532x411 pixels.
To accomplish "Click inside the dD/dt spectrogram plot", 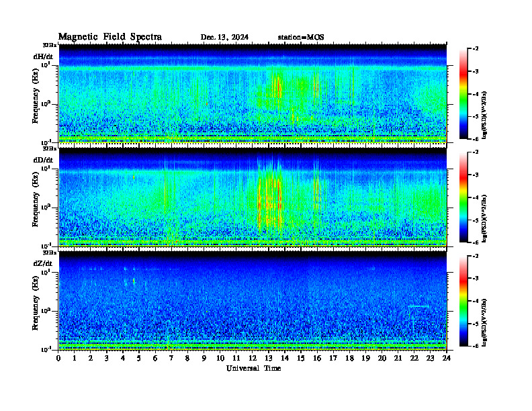I will (253, 197).
